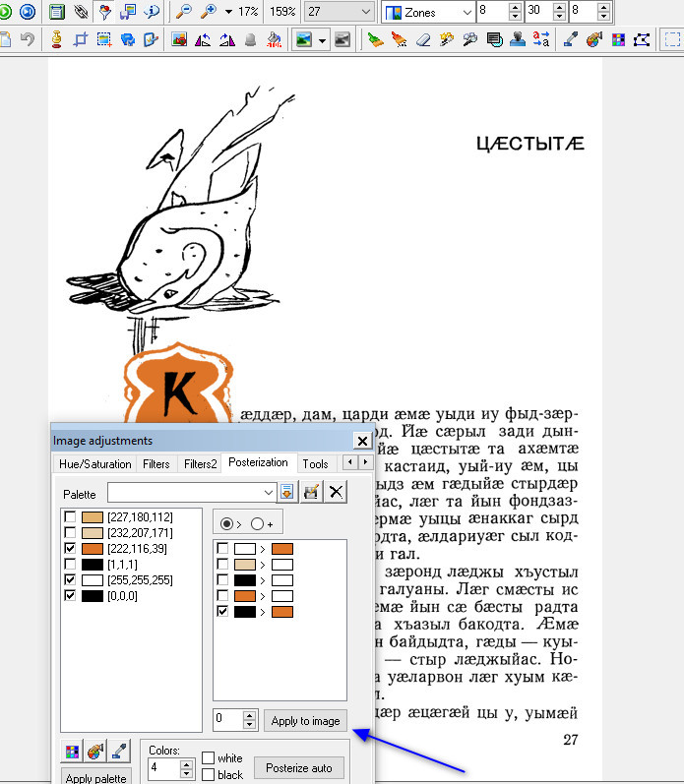Click the info speech bubble icon
This screenshot has width=684, height=784.
[x=152, y=11]
